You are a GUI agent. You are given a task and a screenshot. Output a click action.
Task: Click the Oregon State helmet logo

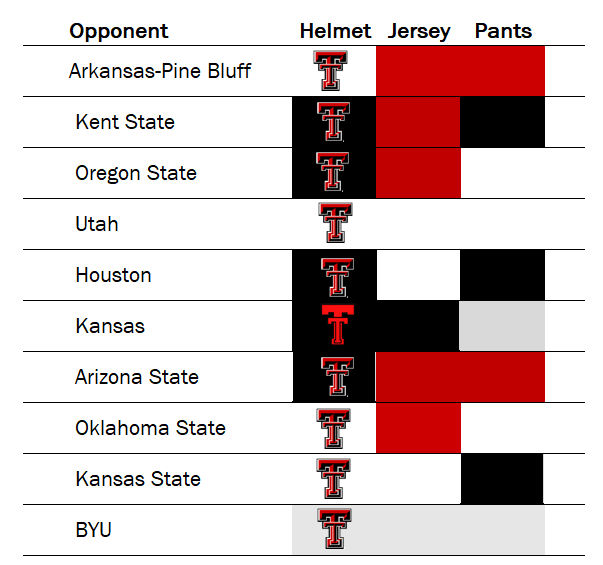pos(333,173)
